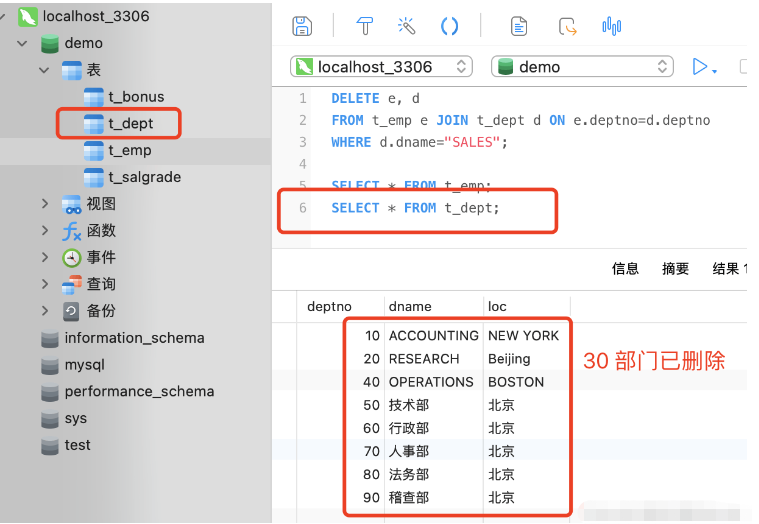
Task: Click the 查询 queries icon
Action: (x=72, y=284)
